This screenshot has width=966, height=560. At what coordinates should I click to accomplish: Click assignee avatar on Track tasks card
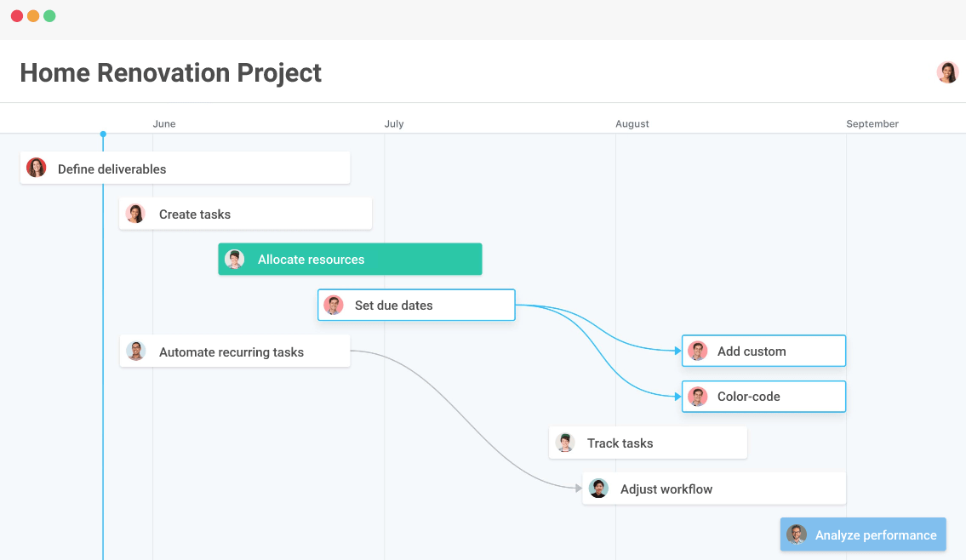565,443
